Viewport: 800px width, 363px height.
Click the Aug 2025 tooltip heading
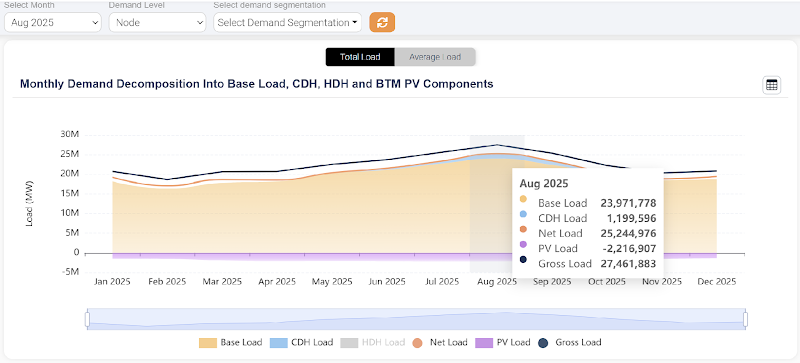(543, 183)
